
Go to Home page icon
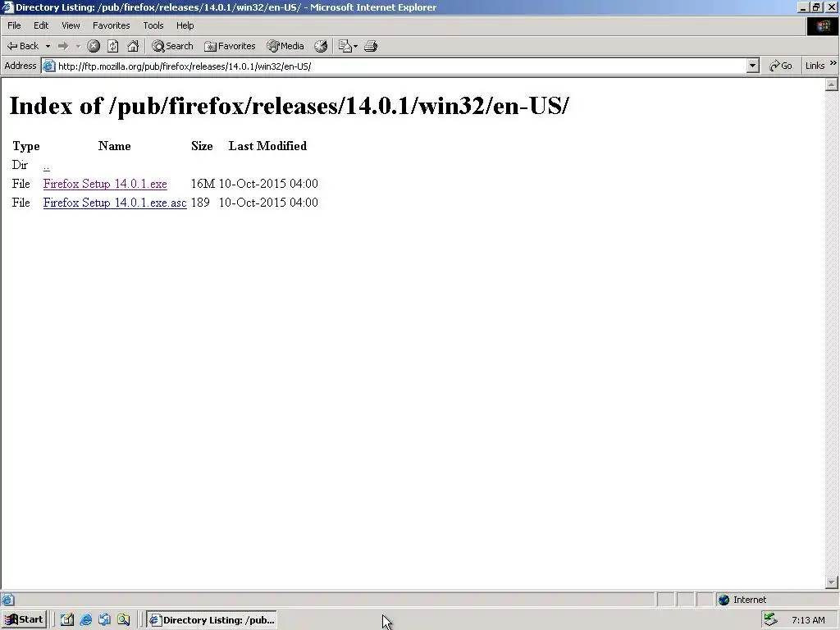(133, 46)
